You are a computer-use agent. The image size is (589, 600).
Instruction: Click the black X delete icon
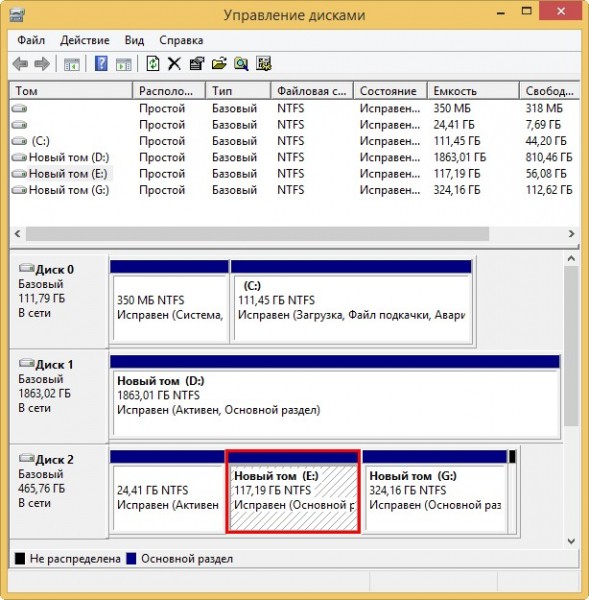[x=175, y=64]
